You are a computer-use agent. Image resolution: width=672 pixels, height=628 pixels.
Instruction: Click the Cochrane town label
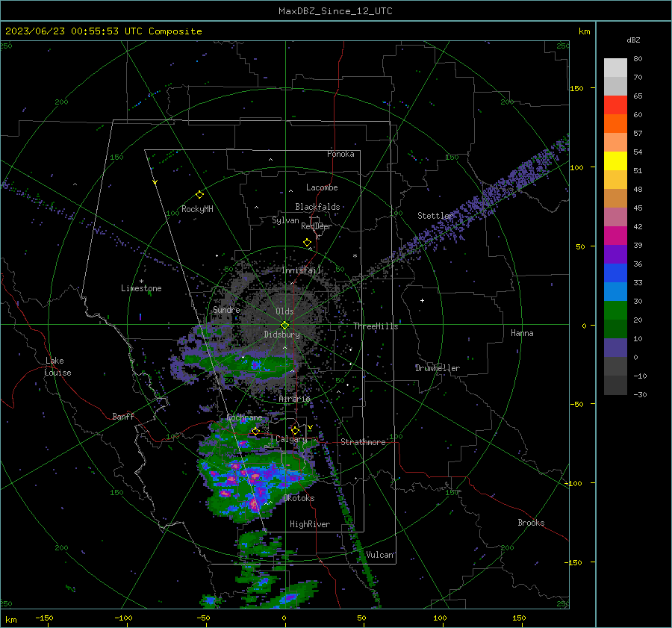coord(244,417)
